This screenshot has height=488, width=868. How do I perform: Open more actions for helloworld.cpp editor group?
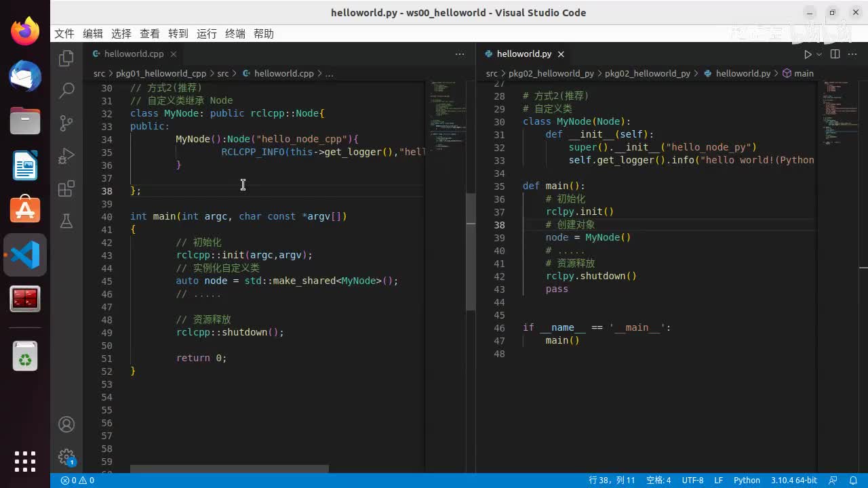(x=460, y=54)
